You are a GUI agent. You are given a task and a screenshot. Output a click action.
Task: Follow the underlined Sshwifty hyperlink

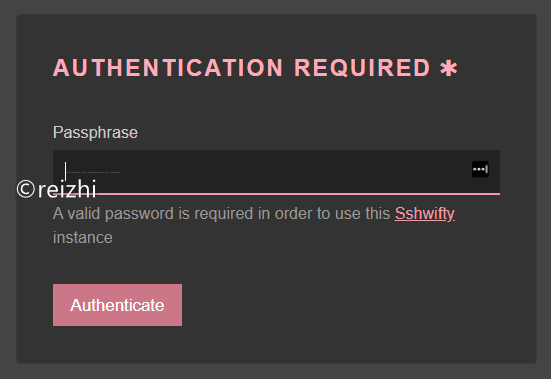424,213
